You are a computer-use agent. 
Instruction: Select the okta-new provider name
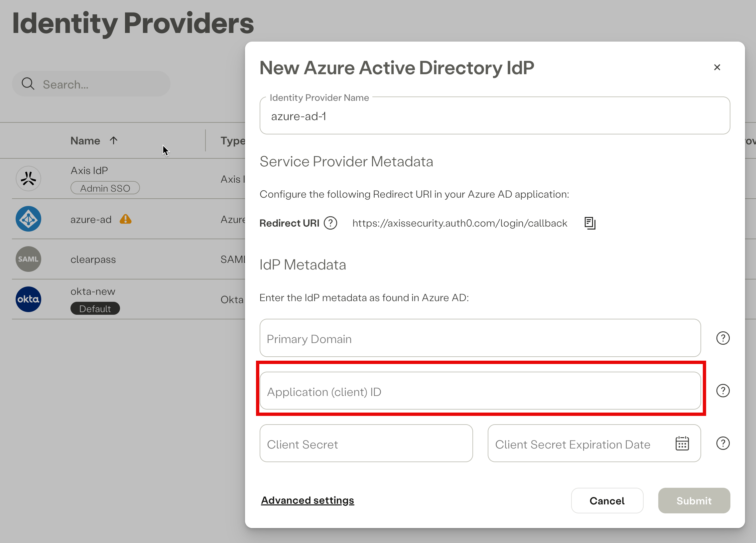(x=93, y=291)
